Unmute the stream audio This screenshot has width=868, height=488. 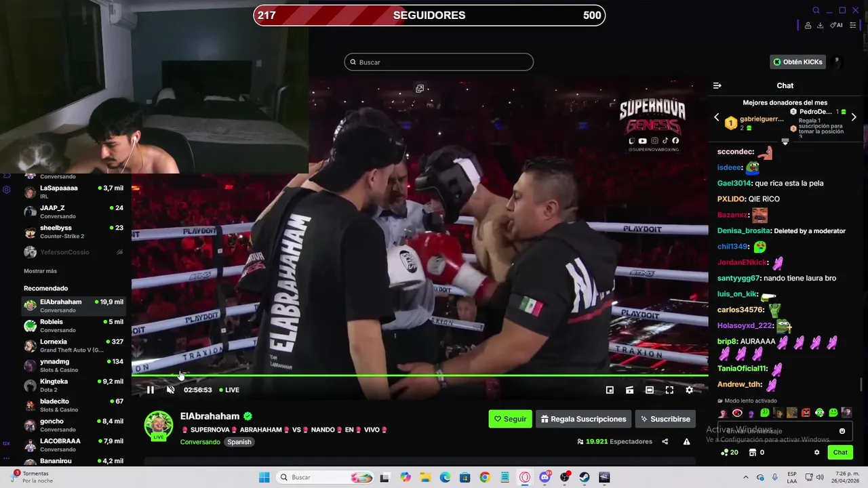(171, 390)
